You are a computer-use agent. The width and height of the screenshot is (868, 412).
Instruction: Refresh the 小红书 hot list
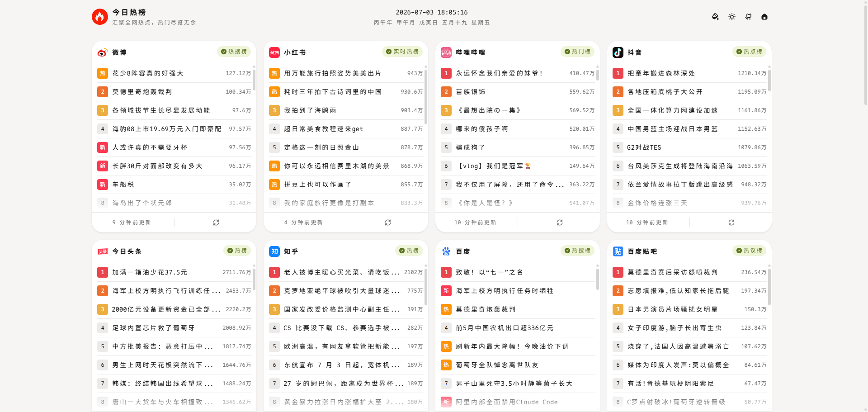[388, 223]
